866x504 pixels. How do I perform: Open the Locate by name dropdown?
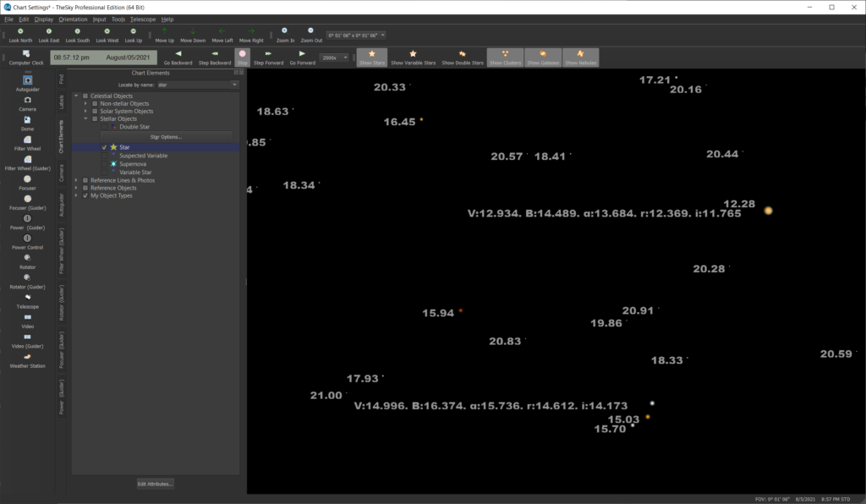click(x=233, y=85)
